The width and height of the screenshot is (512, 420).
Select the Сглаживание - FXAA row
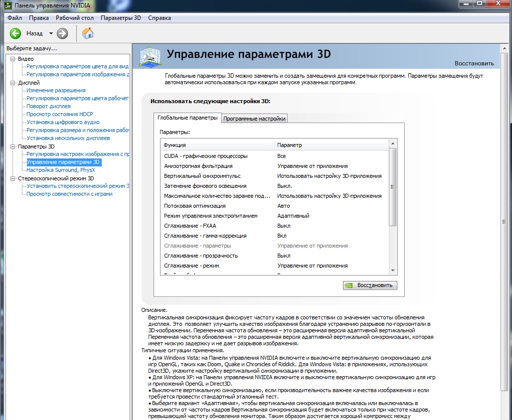(x=274, y=226)
